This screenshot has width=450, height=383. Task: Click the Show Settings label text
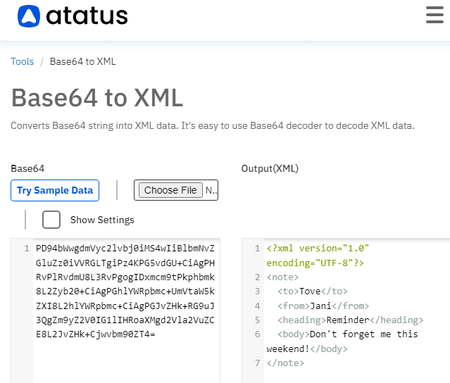[x=102, y=220]
